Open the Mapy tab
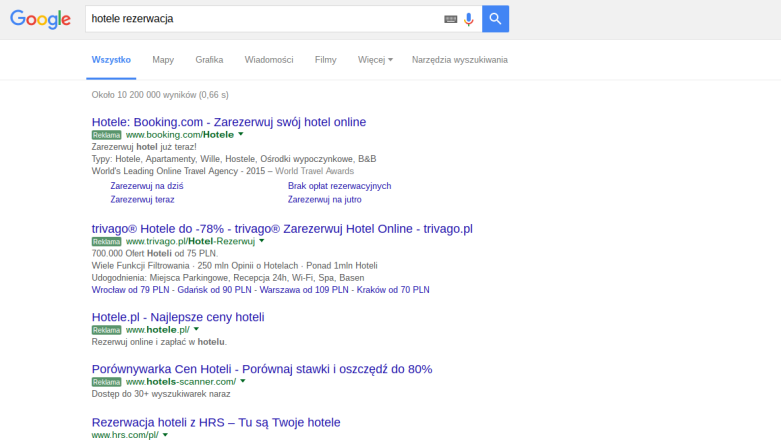This screenshot has width=781, height=440. [163, 60]
